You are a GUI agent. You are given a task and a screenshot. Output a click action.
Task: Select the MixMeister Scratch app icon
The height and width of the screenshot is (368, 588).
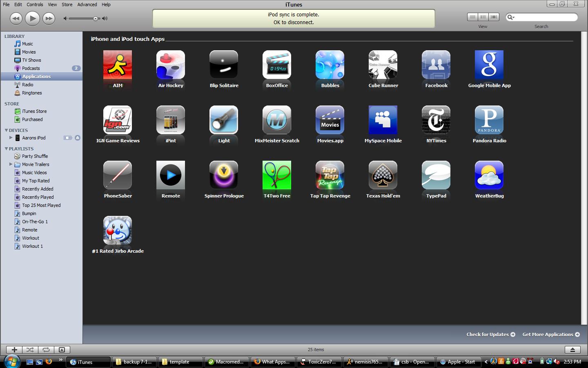pos(277,120)
